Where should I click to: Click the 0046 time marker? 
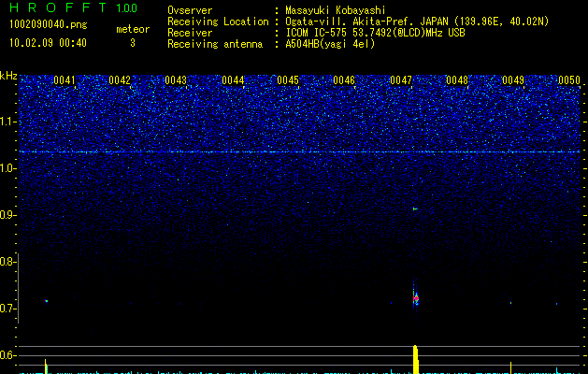(x=344, y=80)
